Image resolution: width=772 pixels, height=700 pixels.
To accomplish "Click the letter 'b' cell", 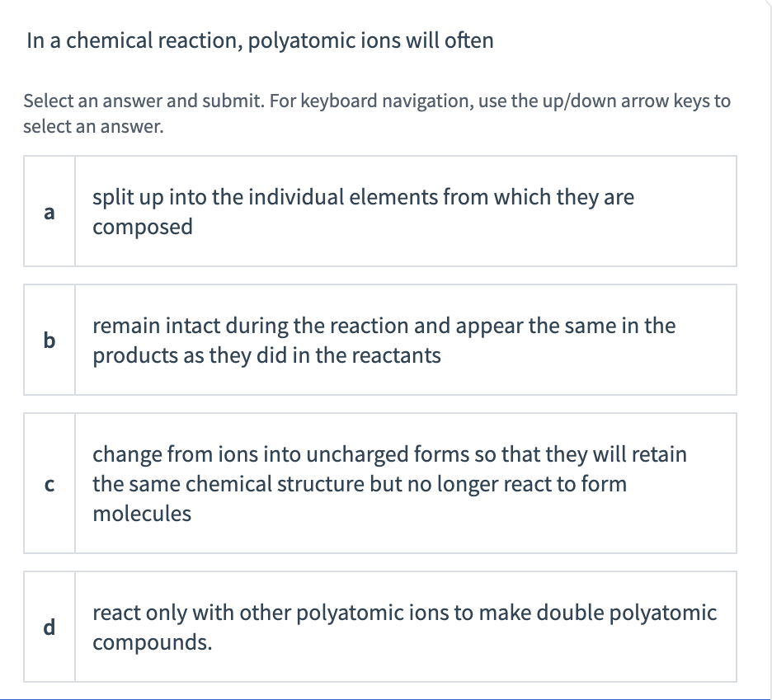I will (x=49, y=340).
